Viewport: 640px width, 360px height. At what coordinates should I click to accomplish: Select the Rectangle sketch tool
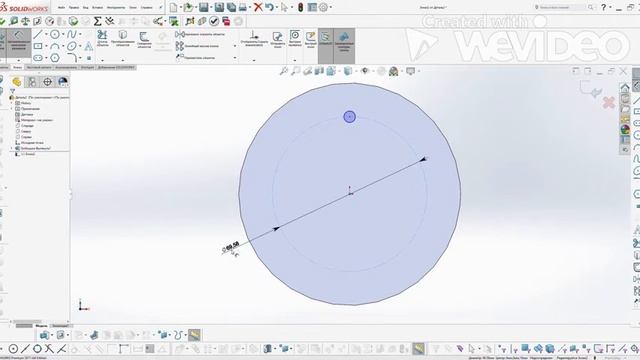click(x=38, y=46)
